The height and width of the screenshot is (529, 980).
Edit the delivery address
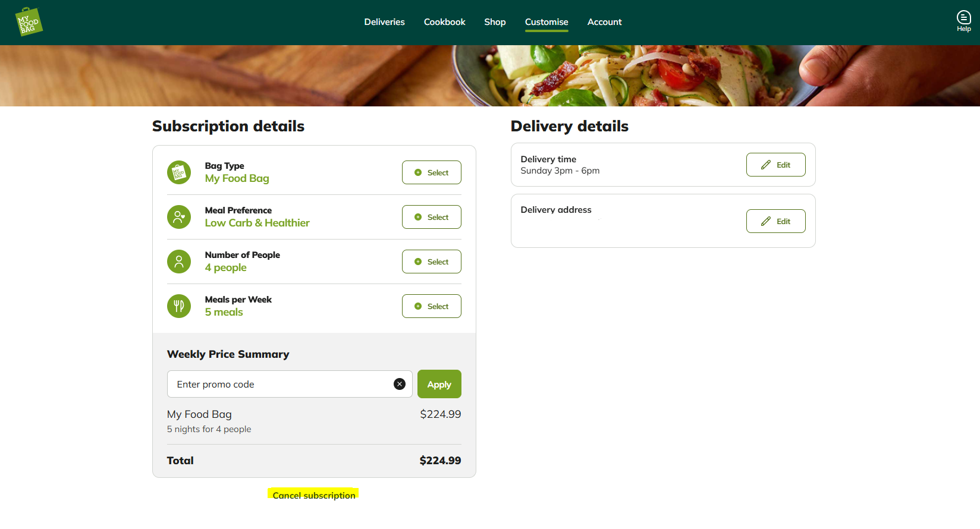tap(776, 221)
